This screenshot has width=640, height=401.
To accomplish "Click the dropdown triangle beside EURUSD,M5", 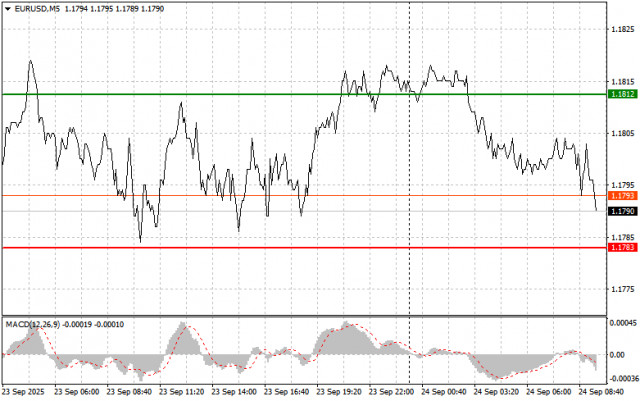I will [x=8, y=9].
